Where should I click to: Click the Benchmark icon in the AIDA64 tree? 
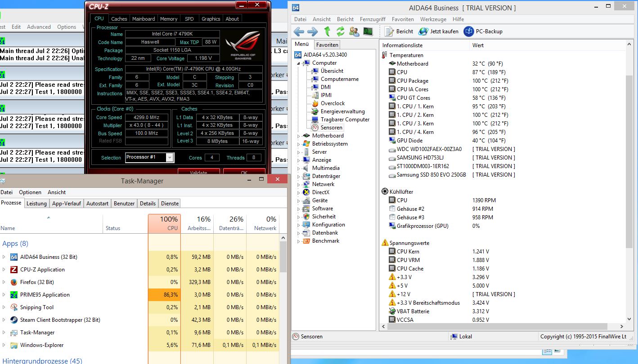click(x=306, y=241)
